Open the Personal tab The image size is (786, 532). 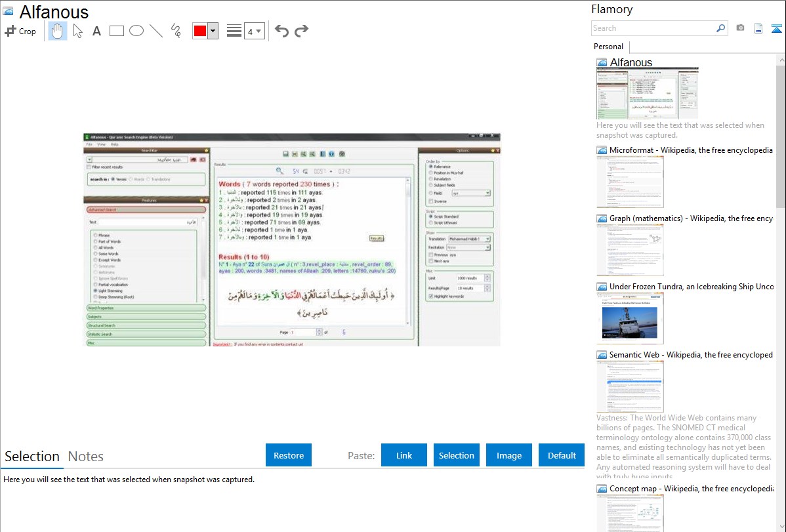[608, 47]
